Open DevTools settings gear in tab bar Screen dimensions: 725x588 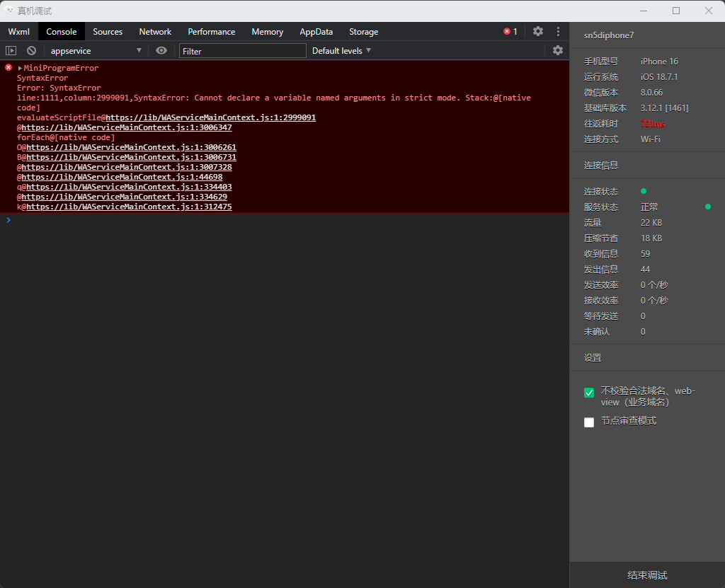pyautogui.click(x=538, y=31)
